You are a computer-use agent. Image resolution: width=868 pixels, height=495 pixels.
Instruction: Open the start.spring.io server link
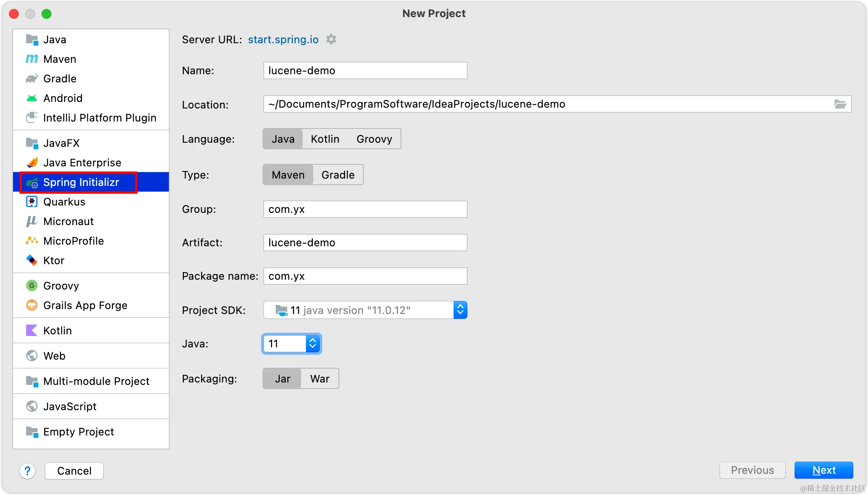coord(283,40)
